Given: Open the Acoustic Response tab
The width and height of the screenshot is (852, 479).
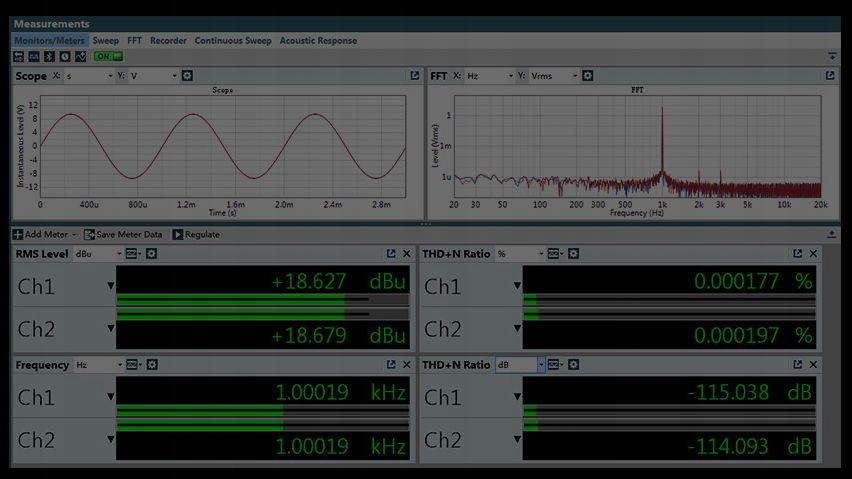Looking at the screenshot, I should point(318,41).
